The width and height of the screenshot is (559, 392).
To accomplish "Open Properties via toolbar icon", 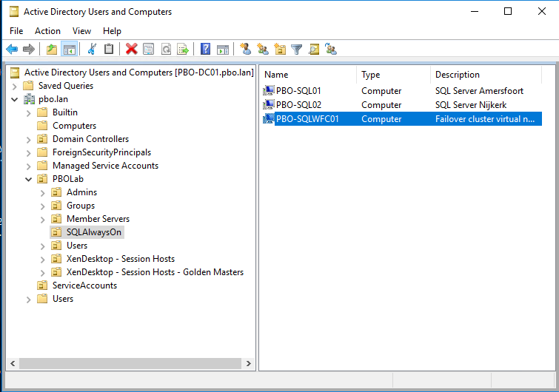I will click(x=148, y=49).
